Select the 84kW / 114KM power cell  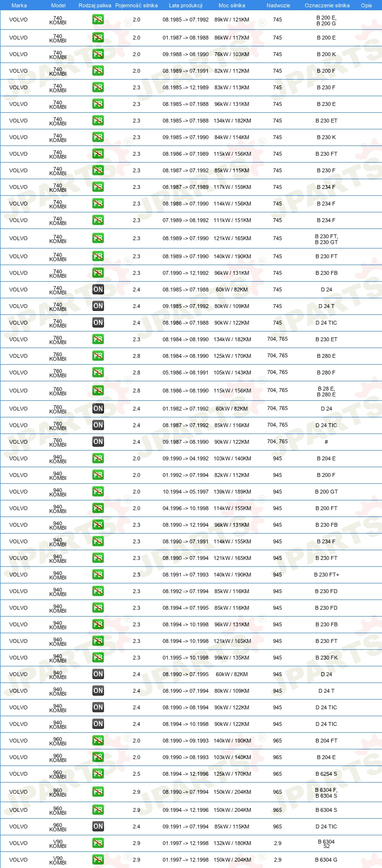[232, 137]
